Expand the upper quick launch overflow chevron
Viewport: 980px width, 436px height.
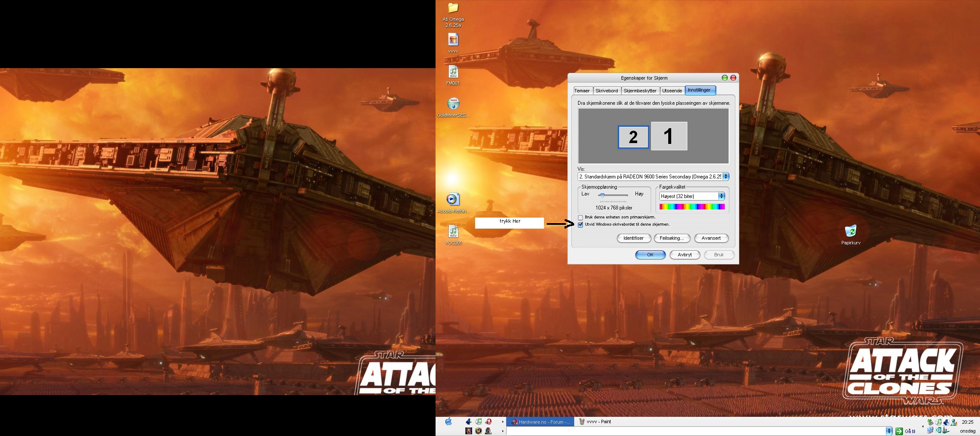[503, 422]
